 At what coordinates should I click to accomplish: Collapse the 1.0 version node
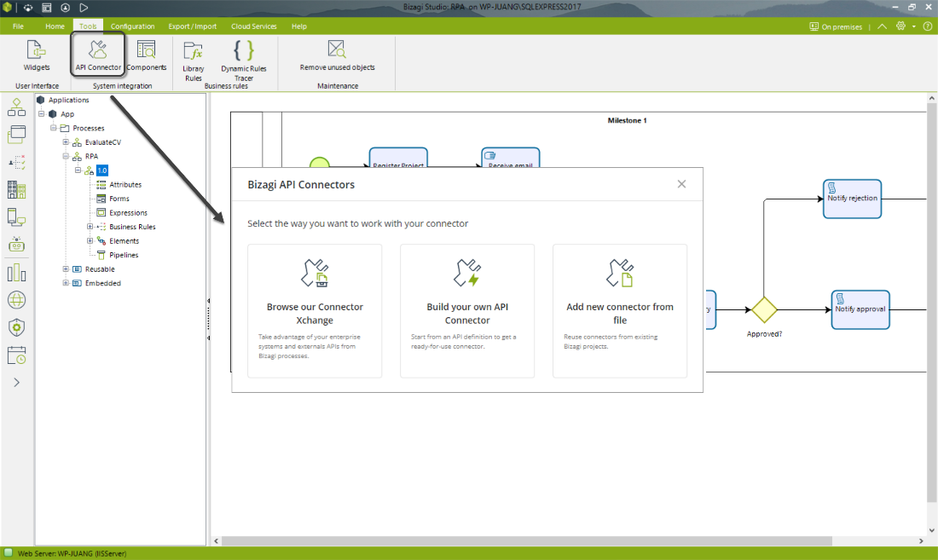coord(78,170)
